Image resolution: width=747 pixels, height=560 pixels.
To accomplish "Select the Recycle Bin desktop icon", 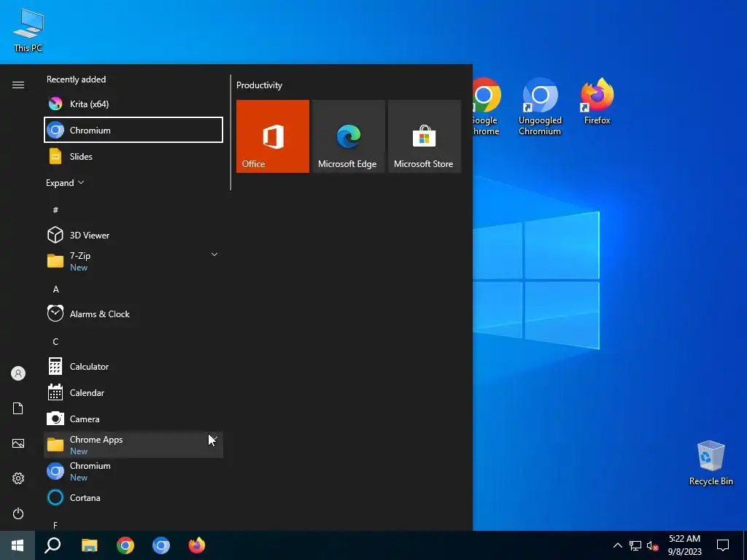I will click(x=711, y=462).
